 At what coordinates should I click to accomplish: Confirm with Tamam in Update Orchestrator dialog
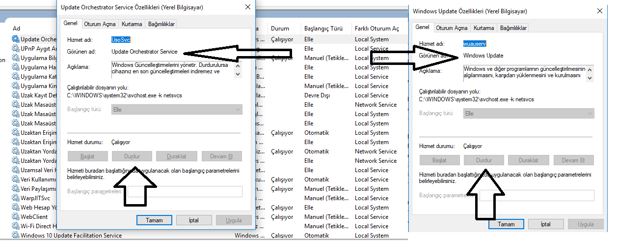point(154,220)
